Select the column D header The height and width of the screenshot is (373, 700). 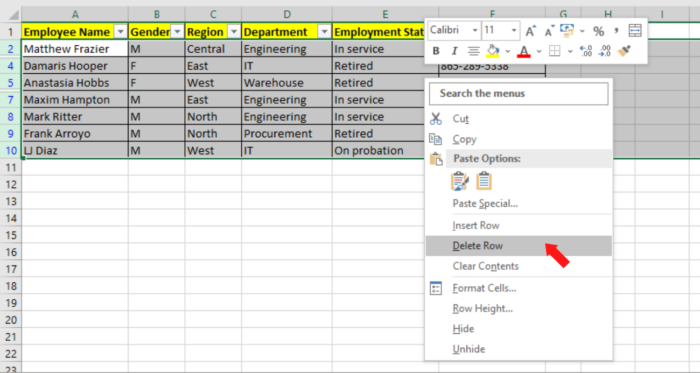[287, 15]
